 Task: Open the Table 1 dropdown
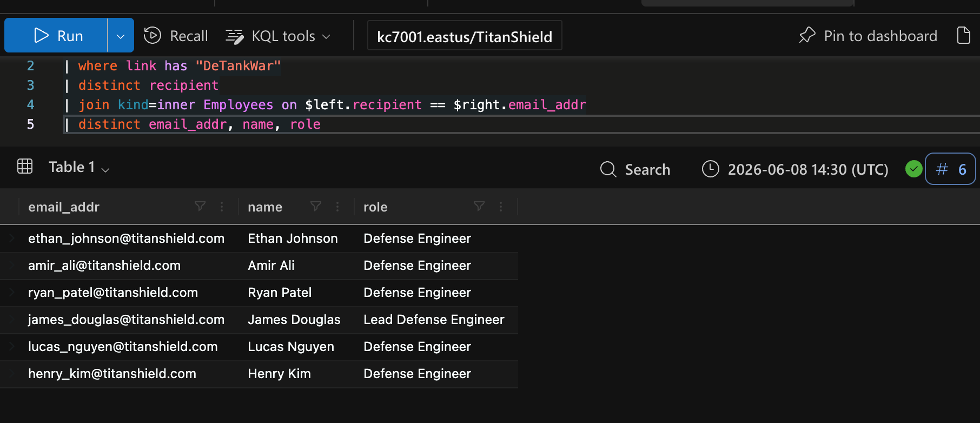coord(79,167)
